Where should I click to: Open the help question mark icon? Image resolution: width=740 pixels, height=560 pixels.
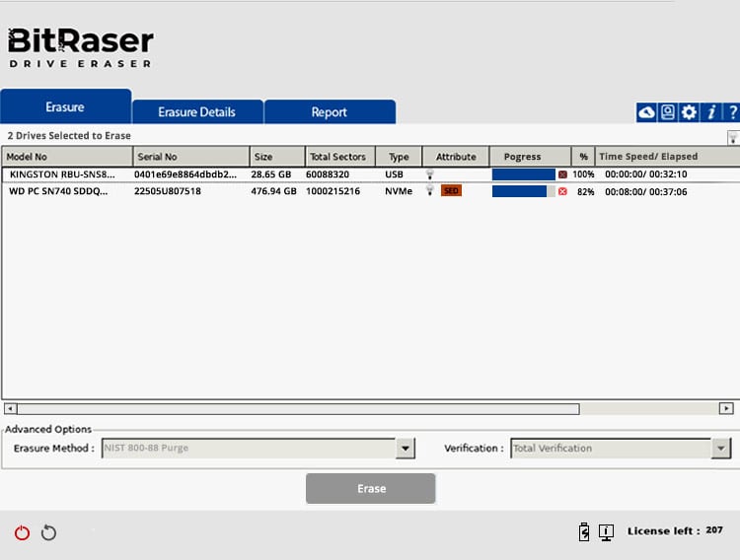(732, 112)
